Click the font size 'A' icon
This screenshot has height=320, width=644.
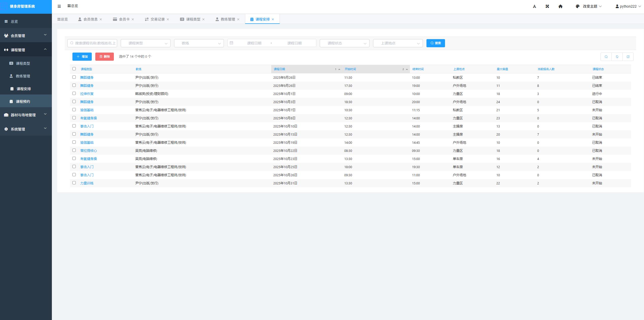coord(534,7)
